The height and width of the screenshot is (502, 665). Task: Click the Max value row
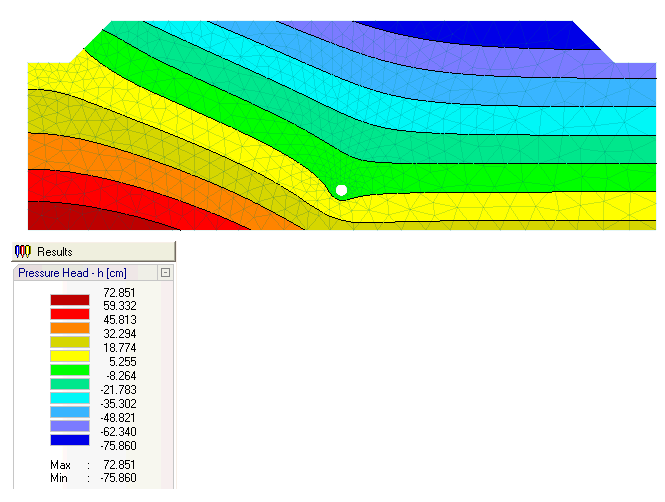click(93, 465)
